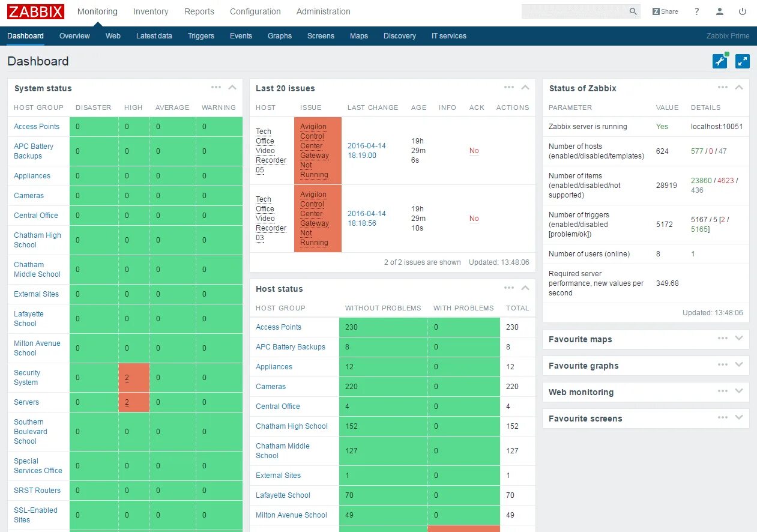Collapse the System status widget
Image resolution: width=757 pixels, height=532 pixels.
[232, 88]
